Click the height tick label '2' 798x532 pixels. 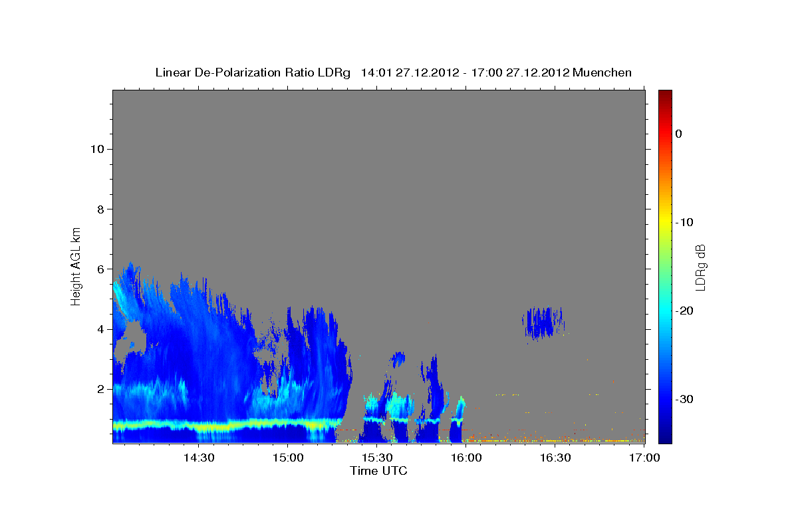tap(100, 389)
